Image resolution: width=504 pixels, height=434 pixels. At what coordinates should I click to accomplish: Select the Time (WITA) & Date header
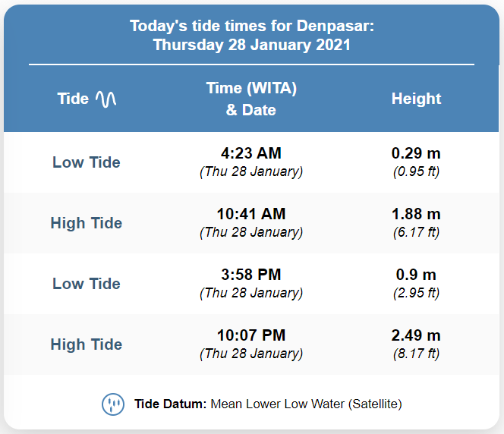click(x=251, y=99)
